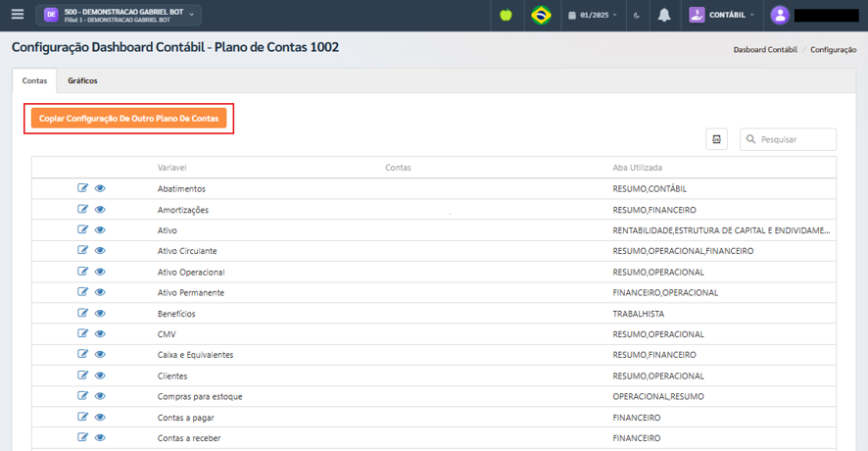Click the OPERACIONAL,RESUMO cell
Image resolution: width=868 pixels, height=451 pixels.
point(658,397)
